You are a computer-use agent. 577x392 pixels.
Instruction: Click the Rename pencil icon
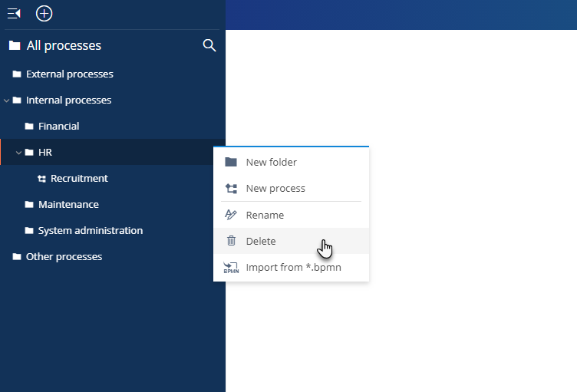tap(231, 215)
